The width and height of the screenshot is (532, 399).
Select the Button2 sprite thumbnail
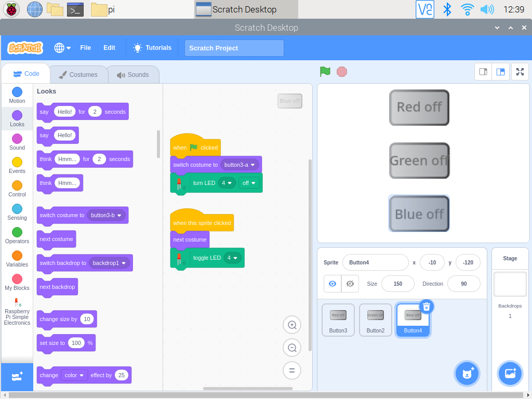[x=375, y=320]
